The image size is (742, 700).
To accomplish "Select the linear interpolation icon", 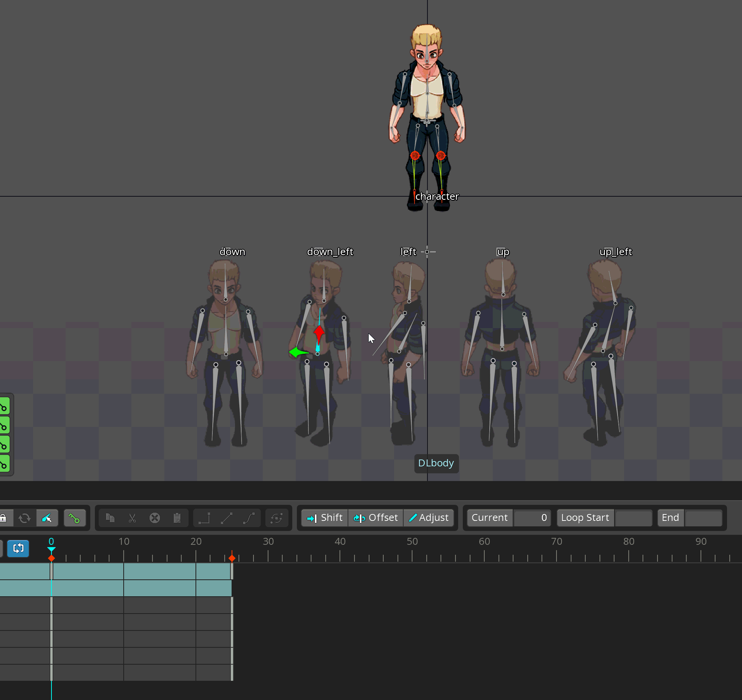I will pyautogui.click(x=227, y=518).
